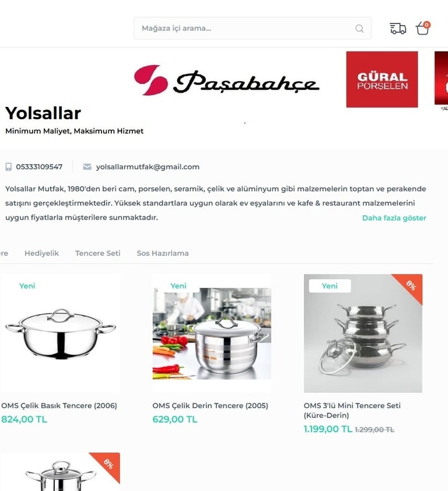Select the Tencere Seti category tab

click(x=97, y=253)
